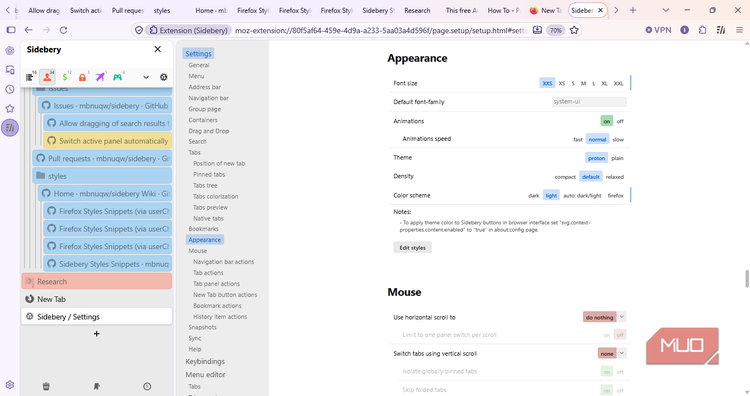750x396 pixels.
Task: Open the green game controller panel
Action: 117,77
